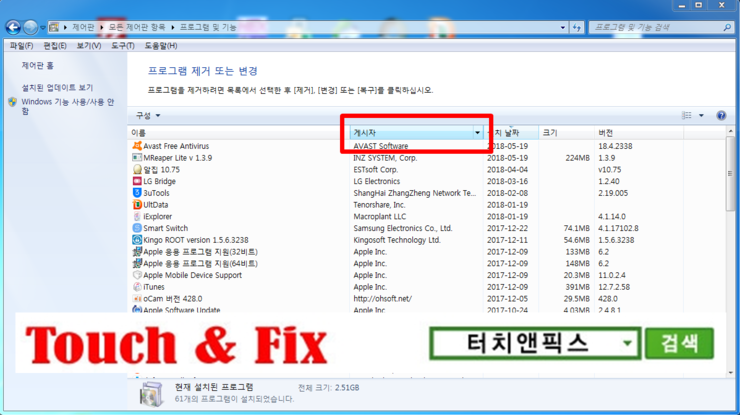Sort by 이름 column header

(238, 133)
